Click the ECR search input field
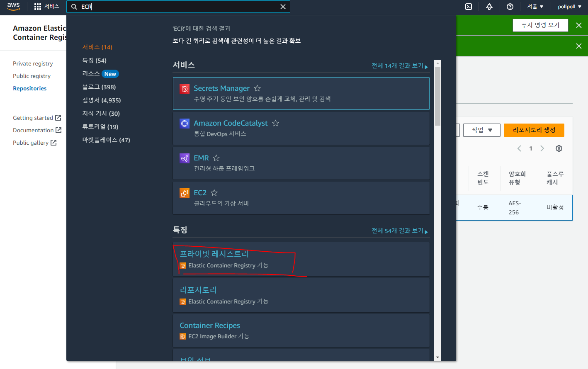This screenshot has height=369, width=588. click(178, 7)
